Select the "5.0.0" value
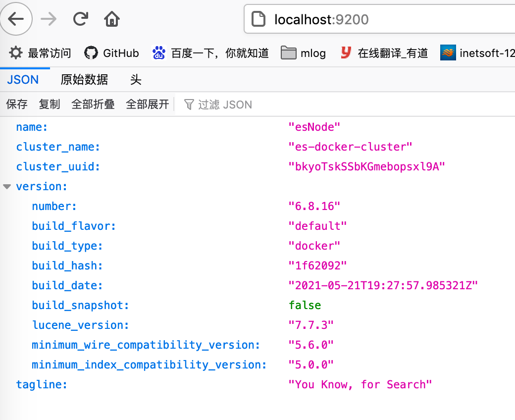 (x=310, y=365)
